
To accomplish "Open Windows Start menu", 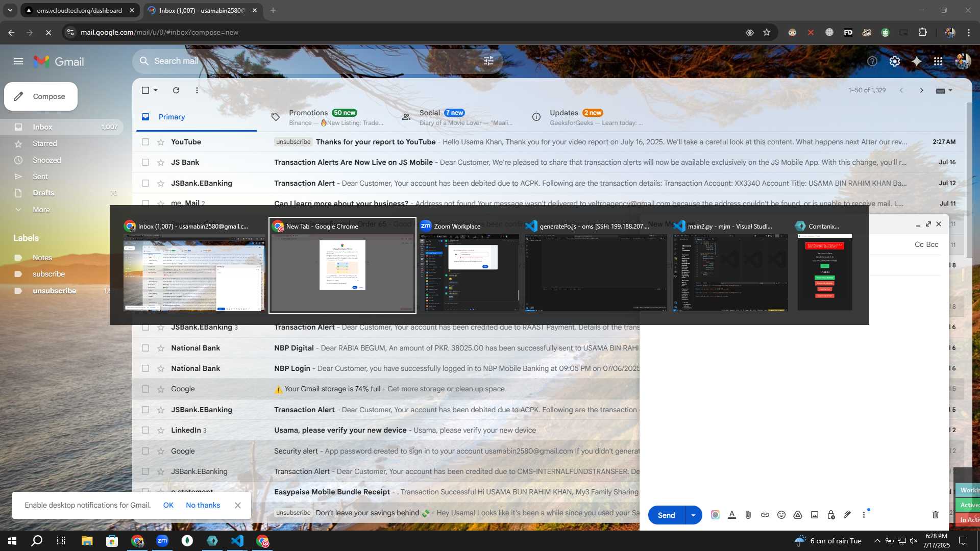I will click(12, 541).
